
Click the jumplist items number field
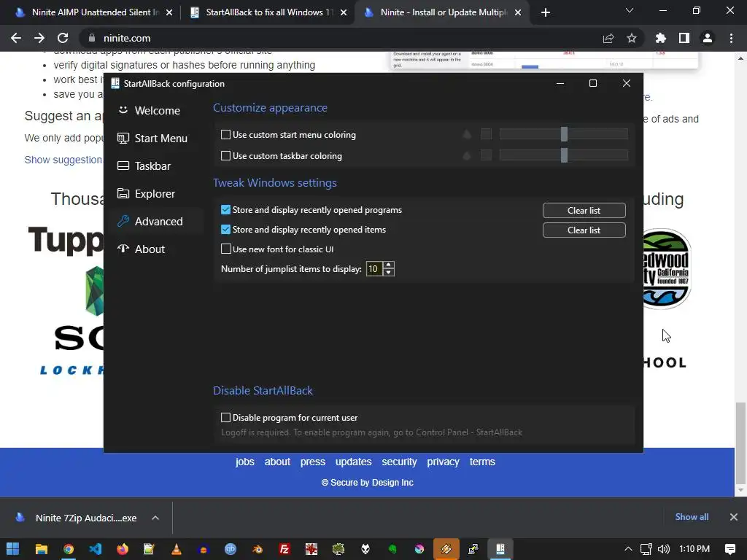pos(374,269)
